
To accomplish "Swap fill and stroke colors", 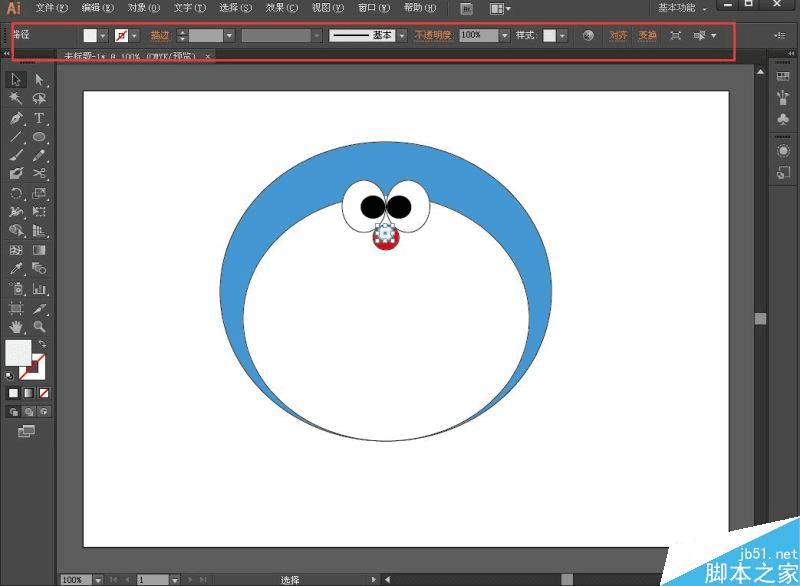I will [42, 344].
